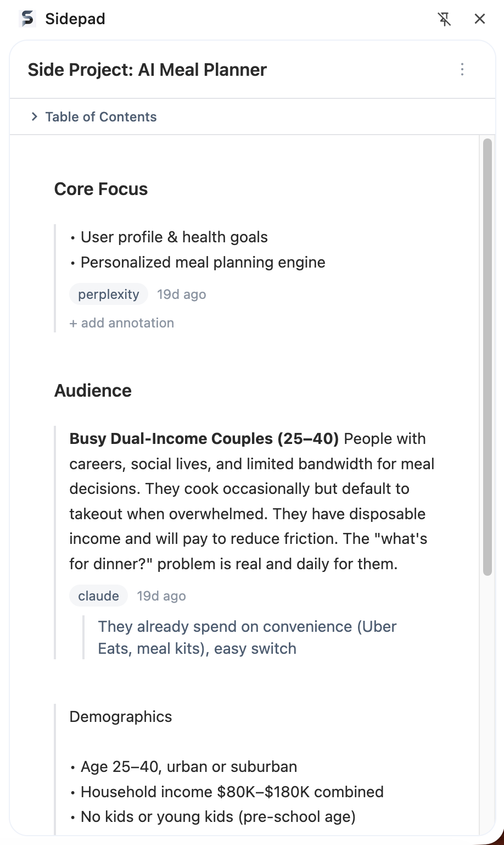
Task: Click the Table of Contents chevron arrow
Action: tap(34, 116)
